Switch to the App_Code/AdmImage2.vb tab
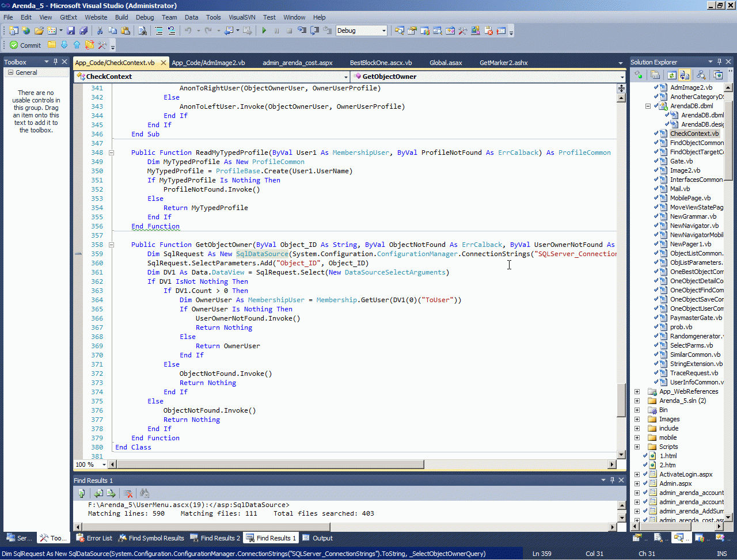The width and height of the screenshot is (737, 560). [x=208, y=63]
